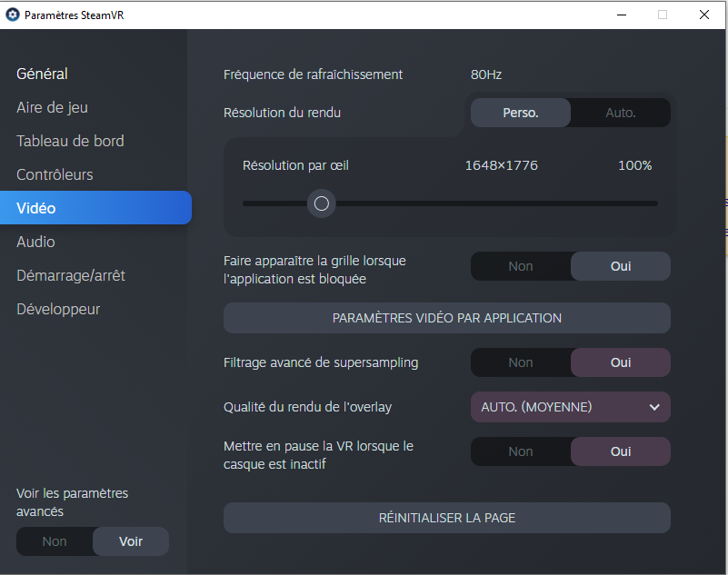Open the AUTO. (MOYENNE) combo box
Screen dimensions: 728x575
click(571, 407)
